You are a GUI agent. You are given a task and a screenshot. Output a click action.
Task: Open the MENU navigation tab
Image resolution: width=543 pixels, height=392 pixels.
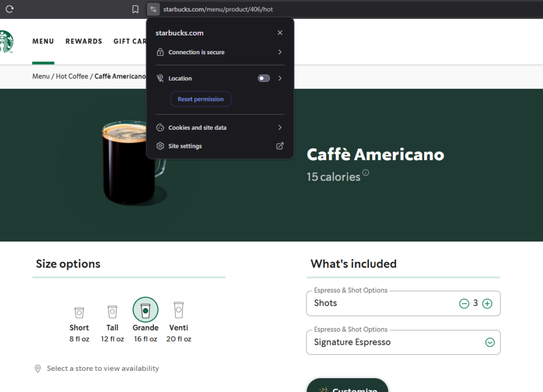(x=43, y=41)
